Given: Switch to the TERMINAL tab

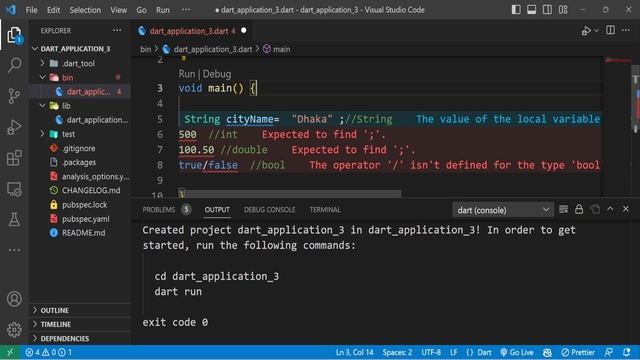Looking at the screenshot, I should pyautogui.click(x=325, y=210).
